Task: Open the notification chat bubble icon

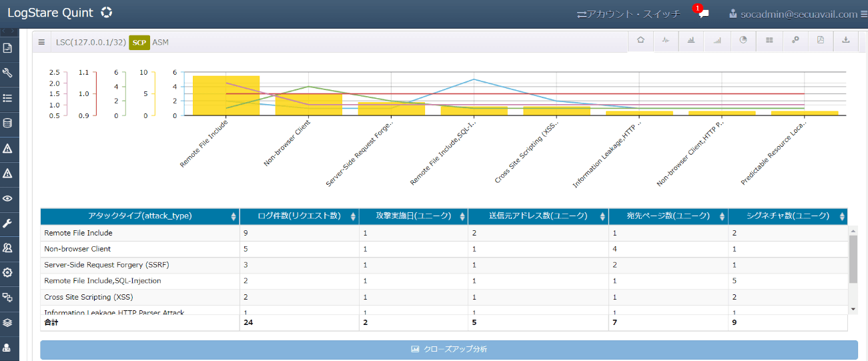Action: point(703,14)
